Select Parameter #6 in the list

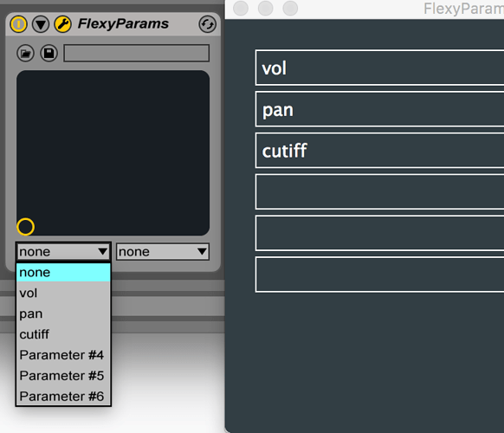pyautogui.click(x=63, y=396)
